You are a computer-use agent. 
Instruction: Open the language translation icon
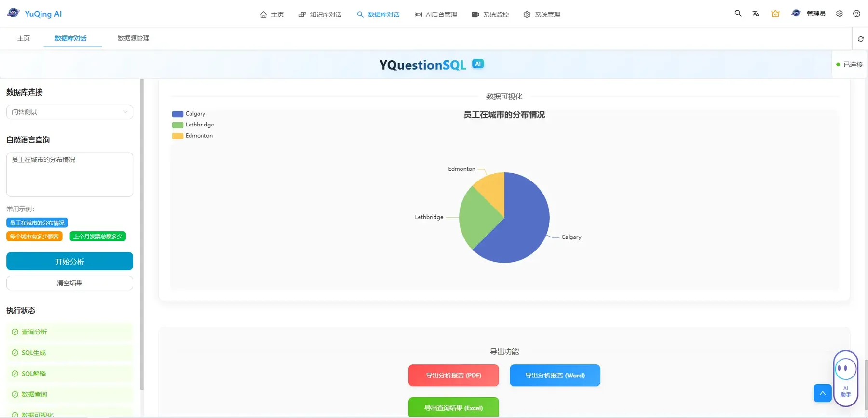pyautogui.click(x=756, y=14)
